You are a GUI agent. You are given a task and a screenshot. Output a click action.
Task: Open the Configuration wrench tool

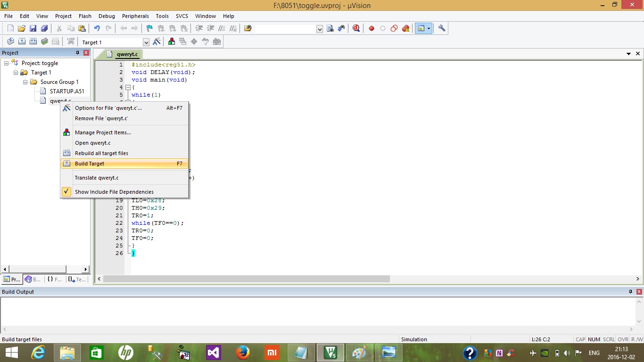[442, 28]
